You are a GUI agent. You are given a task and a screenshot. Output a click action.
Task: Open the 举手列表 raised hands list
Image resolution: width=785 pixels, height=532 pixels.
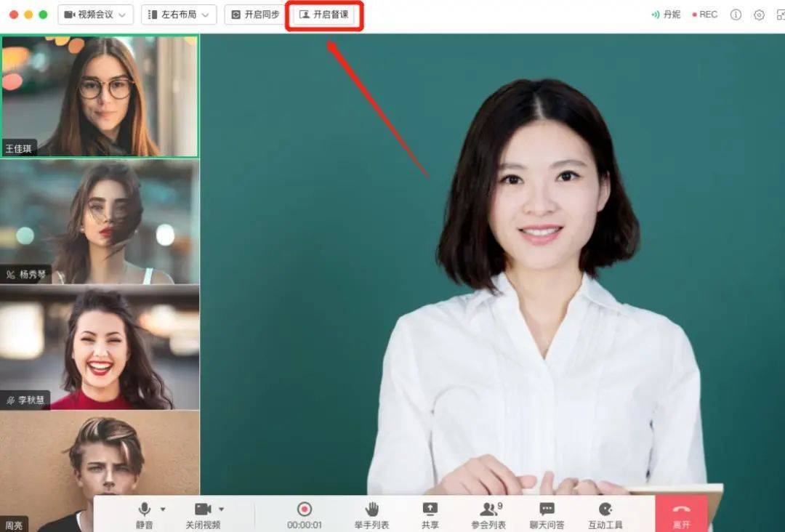click(371, 513)
